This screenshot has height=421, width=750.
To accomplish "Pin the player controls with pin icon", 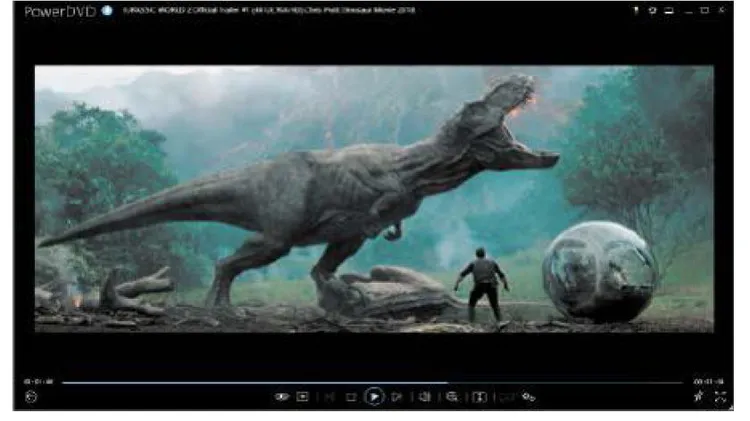I will point(699,396).
